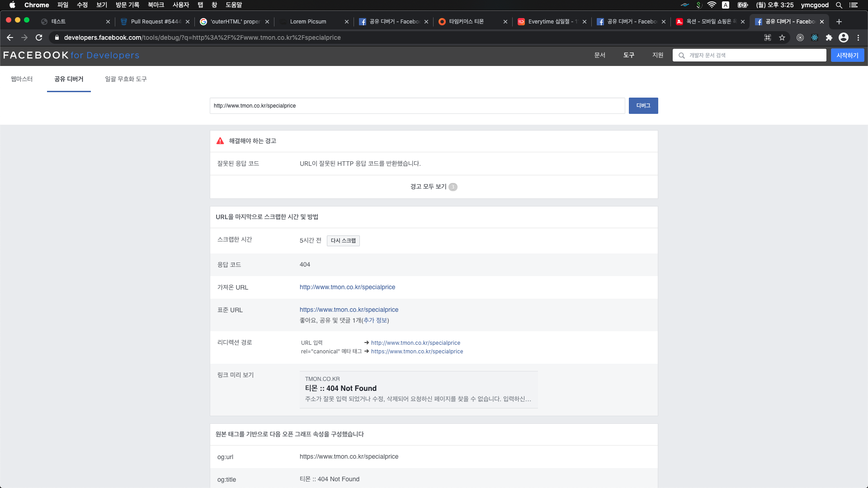Click the 디버그 button
The height and width of the screenshot is (488, 868).
[x=643, y=105]
